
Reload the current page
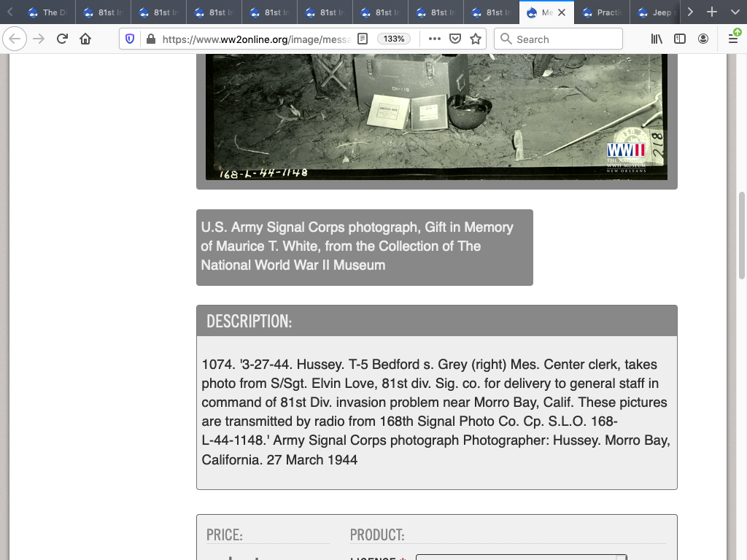pyautogui.click(x=62, y=39)
